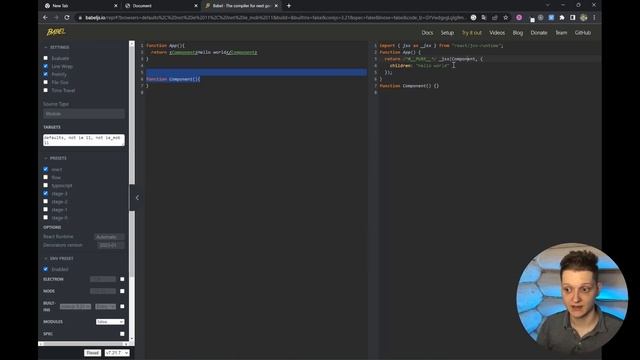Close the Babel tab
This screenshot has width=640, height=360.
coord(276,6)
